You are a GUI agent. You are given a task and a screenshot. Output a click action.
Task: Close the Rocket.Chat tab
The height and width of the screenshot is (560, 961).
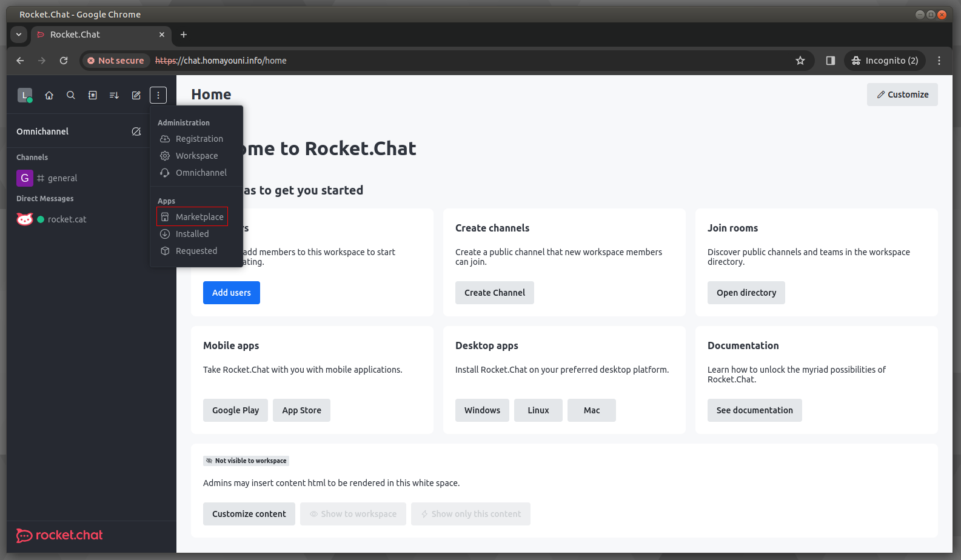[x=162, y=35]
